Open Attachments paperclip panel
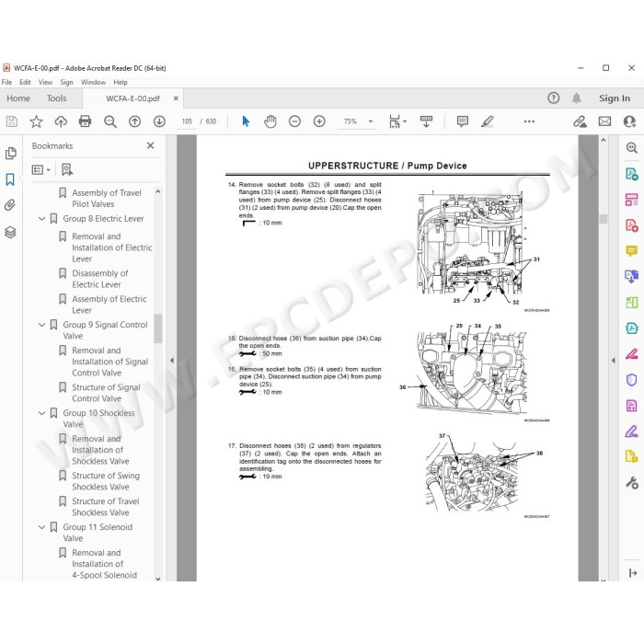 (10, 205)
